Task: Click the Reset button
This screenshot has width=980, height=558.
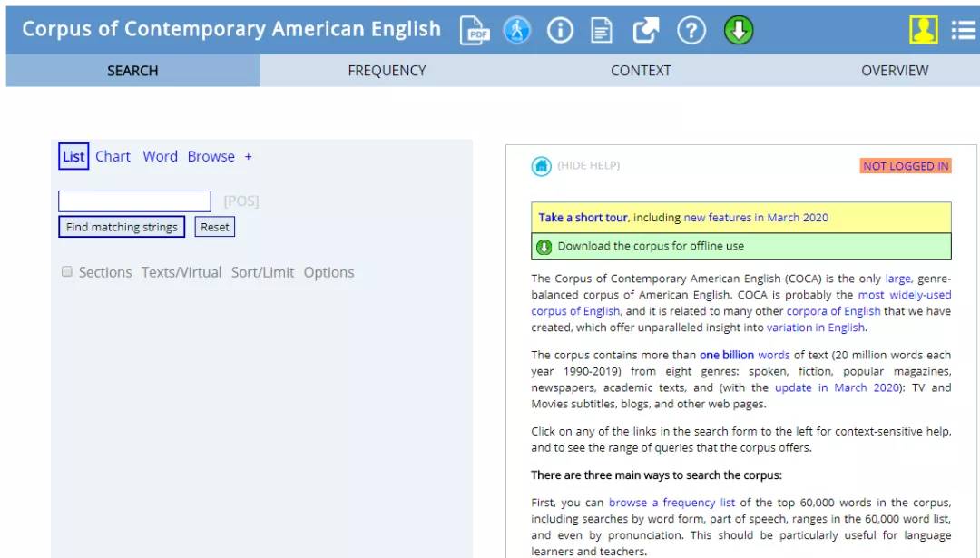Action: click(215, 227)
